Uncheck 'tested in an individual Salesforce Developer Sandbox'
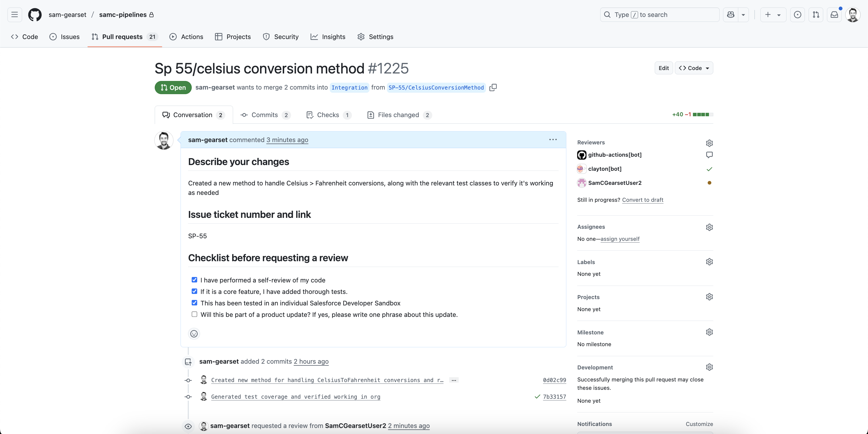 (194, 302)
